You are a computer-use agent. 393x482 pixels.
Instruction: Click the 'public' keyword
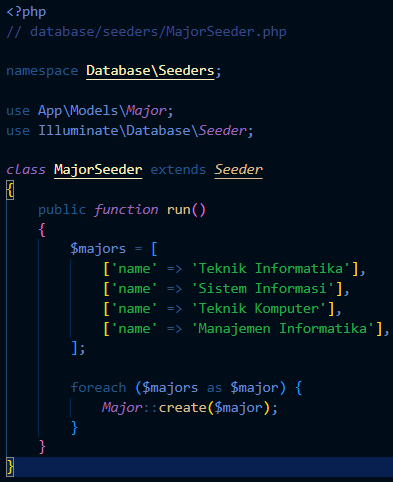point(62,210)
